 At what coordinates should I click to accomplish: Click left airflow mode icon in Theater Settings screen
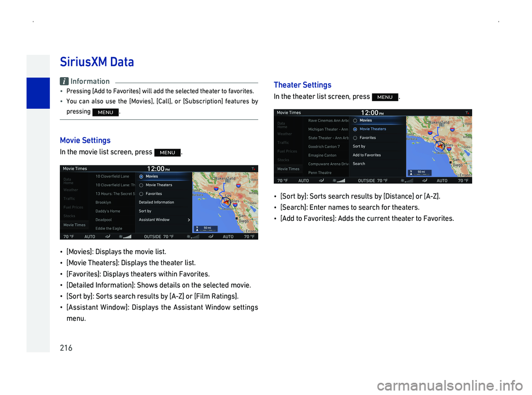321,181
